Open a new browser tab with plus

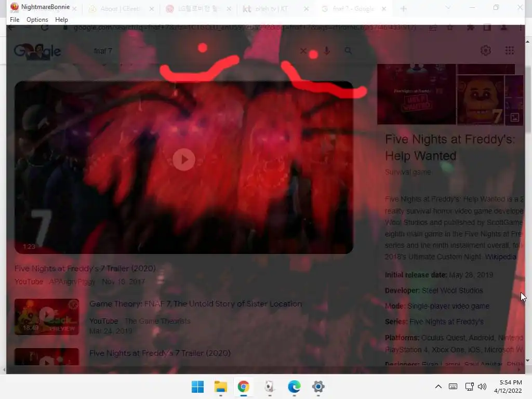point(403,9)
